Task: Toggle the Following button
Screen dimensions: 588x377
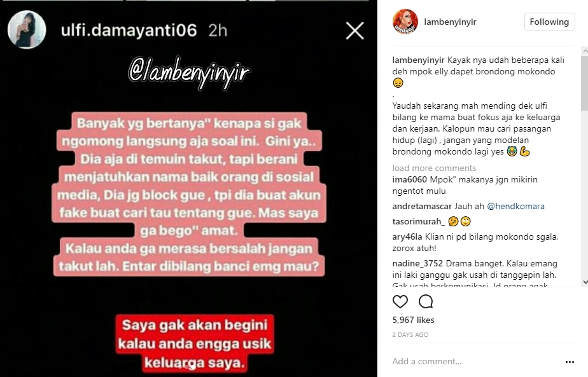Action: click(549, 22)
